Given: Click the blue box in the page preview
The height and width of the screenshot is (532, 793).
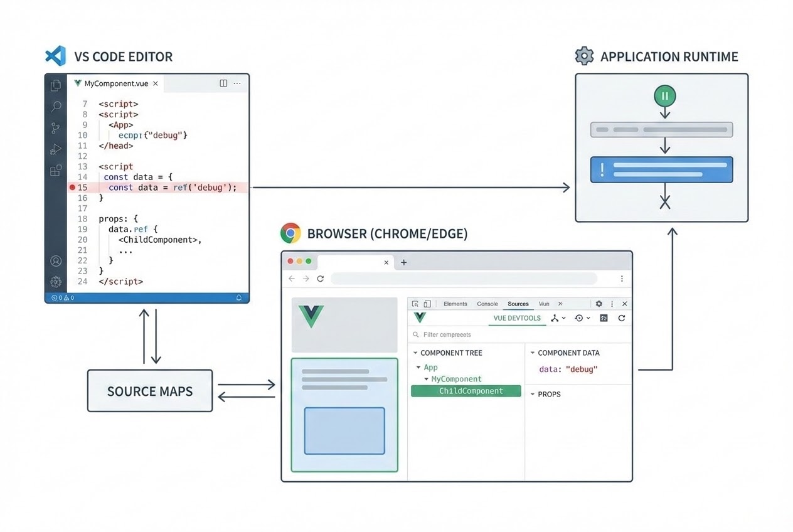Looking at the screenshot, I should [344, 430].
